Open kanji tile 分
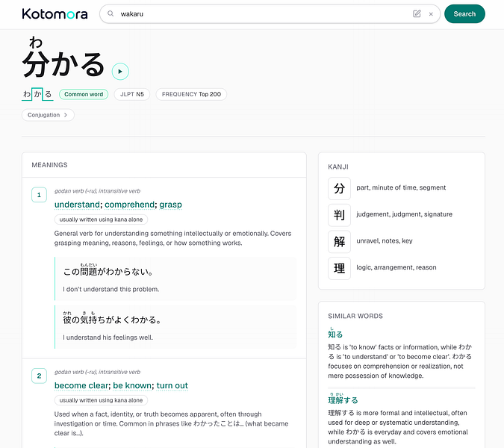The image size is (504, 448). (x=339, y=188)
